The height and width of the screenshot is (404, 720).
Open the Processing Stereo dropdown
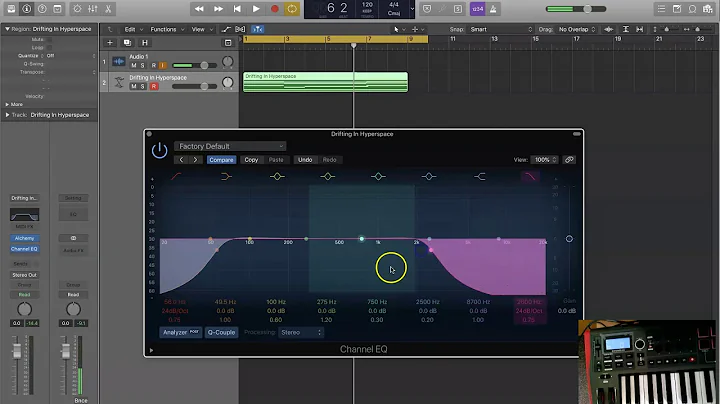tap(301, 332)
